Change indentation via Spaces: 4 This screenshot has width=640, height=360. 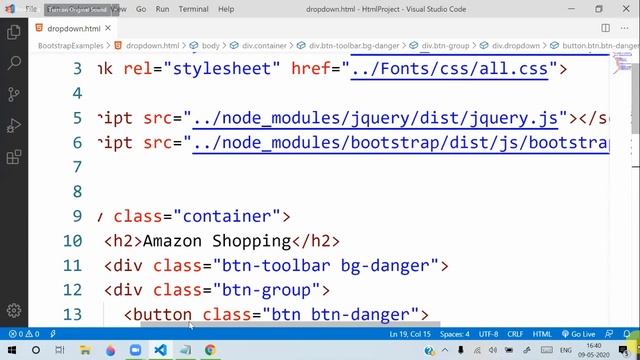[x=455, y=334]
